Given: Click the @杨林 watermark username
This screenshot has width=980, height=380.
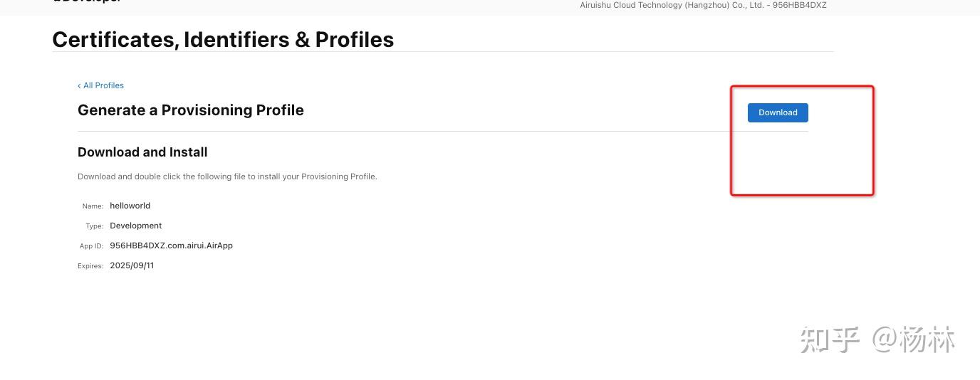Looking at the screenshot, I should pos(914,339).
